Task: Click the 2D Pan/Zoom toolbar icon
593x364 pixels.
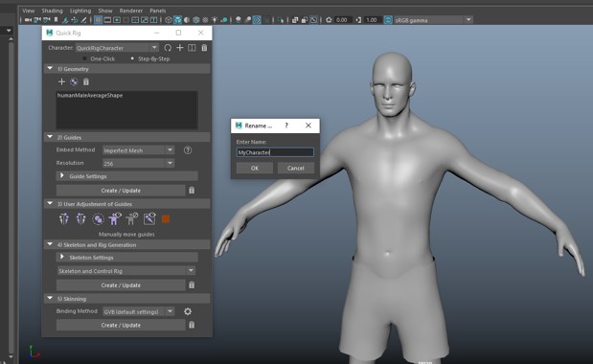Action: 75,20
